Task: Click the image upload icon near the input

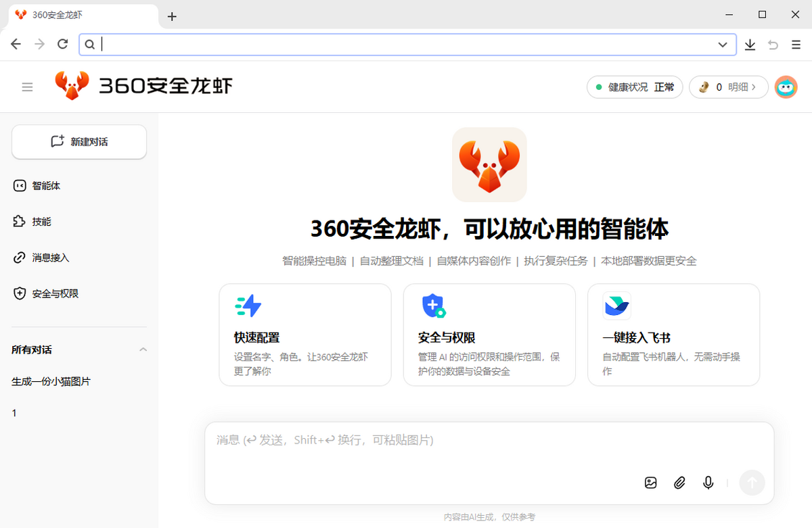Action: (x=650, y=483)
